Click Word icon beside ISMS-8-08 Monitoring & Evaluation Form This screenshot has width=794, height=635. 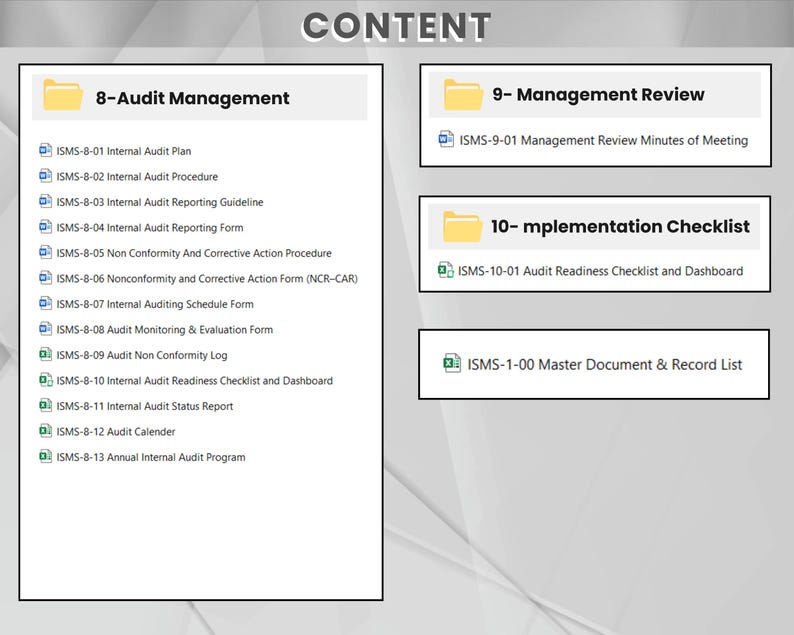46,329
